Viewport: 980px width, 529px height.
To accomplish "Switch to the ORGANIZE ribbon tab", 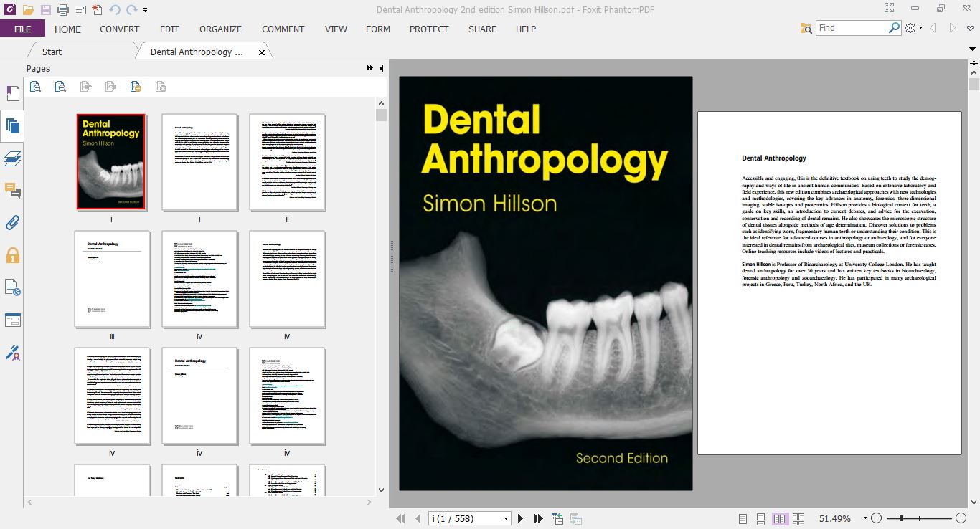I will tap(221, 29).
